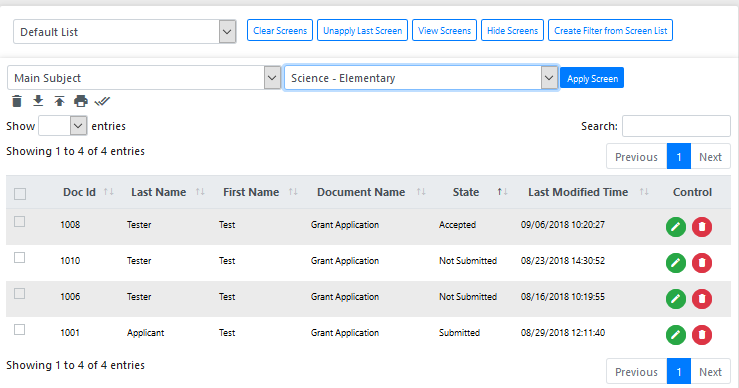Screen dimensions: 739x388
Task: Click the double checkmark select-all icon
Action: [102, 101]
